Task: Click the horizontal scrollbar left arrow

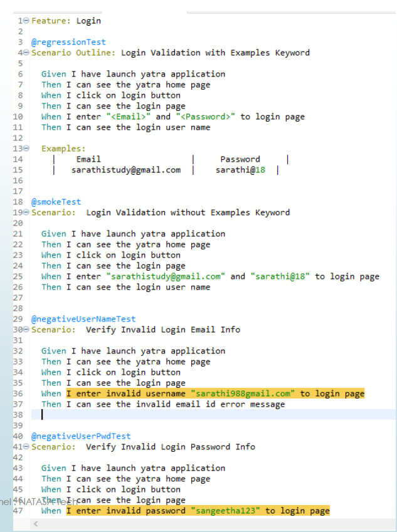Action: pos(36,524)
